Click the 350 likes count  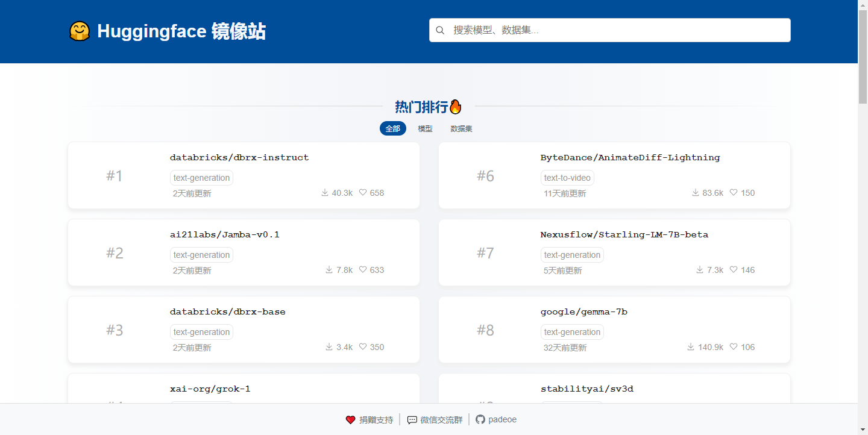coord(377,347)
